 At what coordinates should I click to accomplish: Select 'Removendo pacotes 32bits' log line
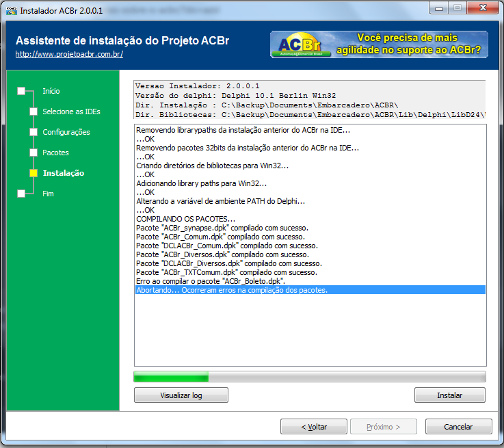[x=310, y=148]
